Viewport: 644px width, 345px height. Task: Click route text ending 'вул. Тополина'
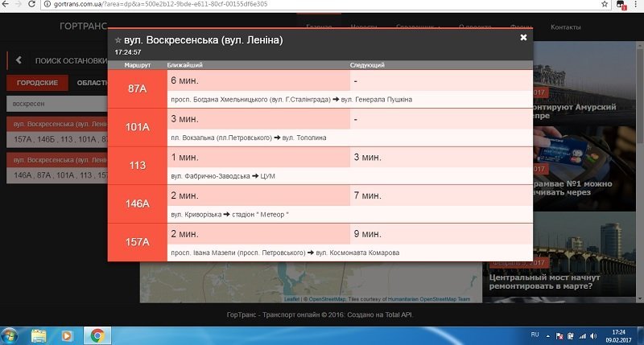249,138
